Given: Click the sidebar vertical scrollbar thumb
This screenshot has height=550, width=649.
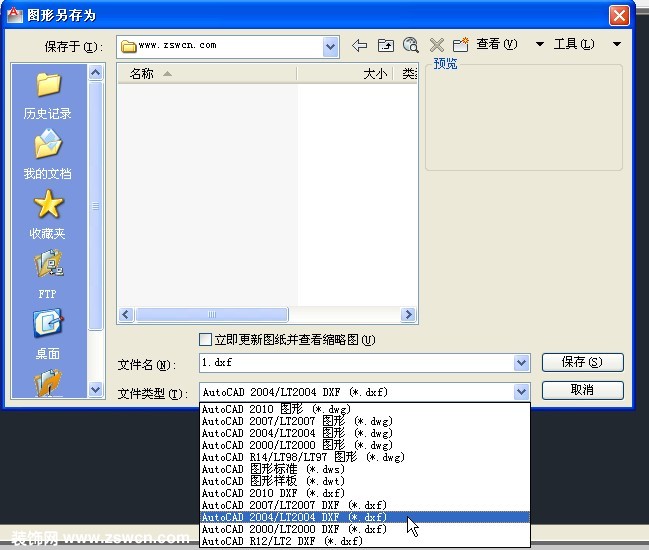Looking at the screenshot, I should pos(96,206).
